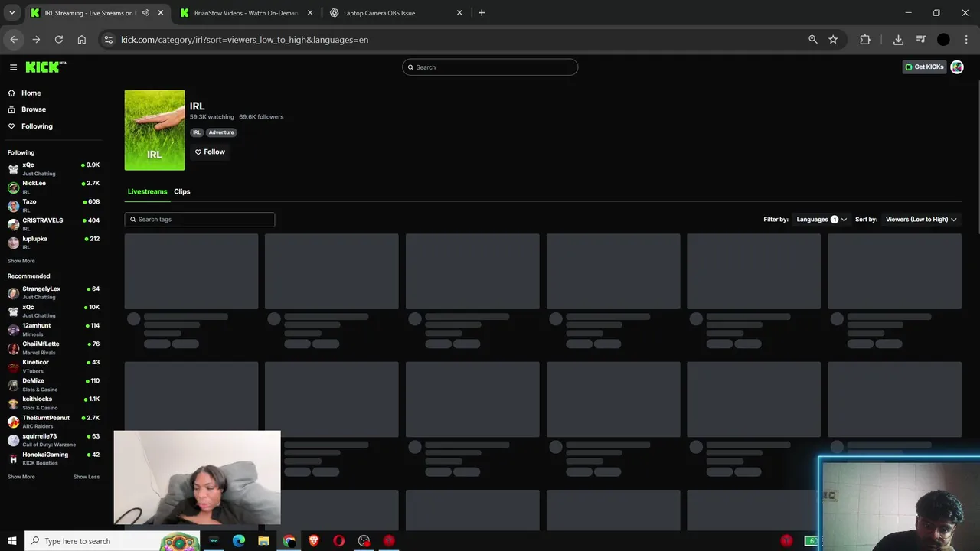Viewport: 980px width, 551px height.
Task: Close the BrianStow Videos browser tab
Action: (x=310, y=13)
